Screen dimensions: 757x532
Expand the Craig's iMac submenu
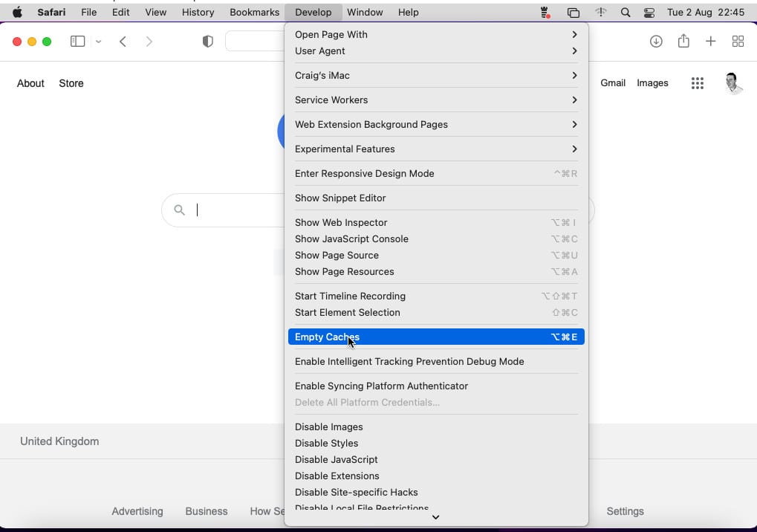[x=436, y=75]
